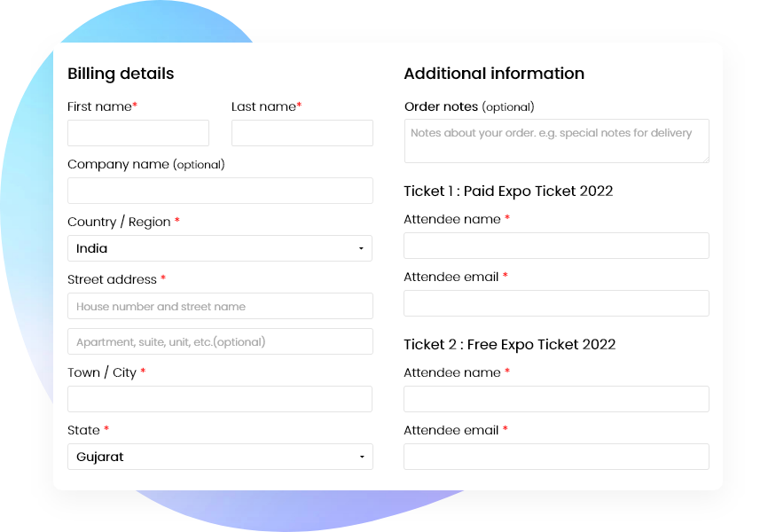Click the arrow on the Gujarat state selector
Screen dimensions: 776x532
pos(362,457)
